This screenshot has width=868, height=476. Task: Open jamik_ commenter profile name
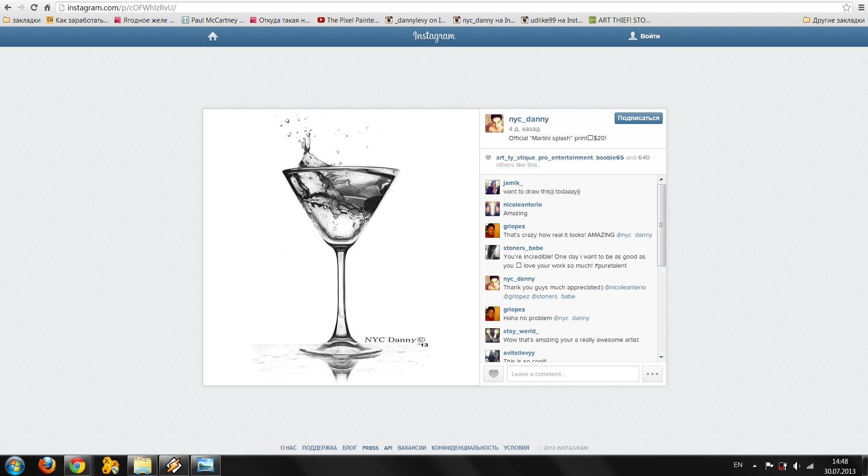tap(513, 183)
